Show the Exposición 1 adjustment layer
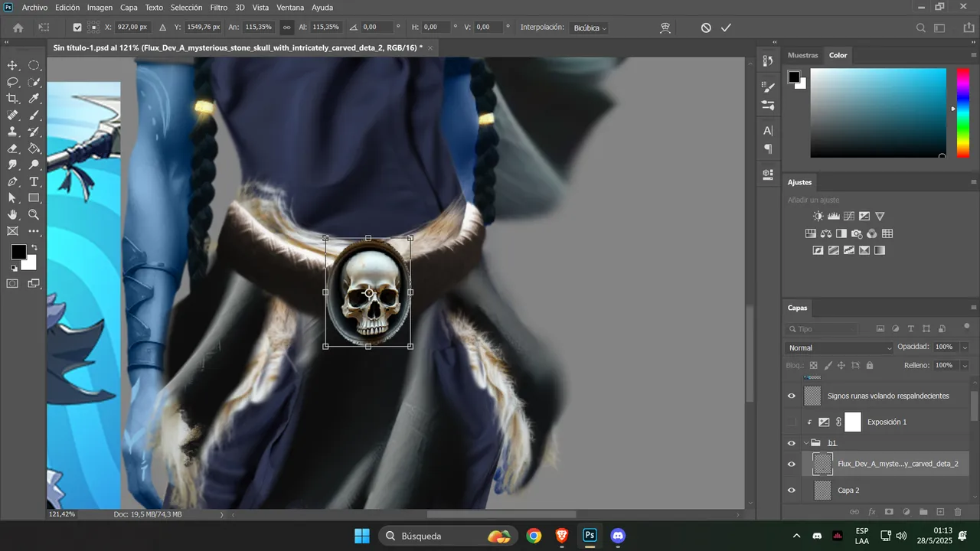Screen dimensions: 980x551 coord(792,422)
